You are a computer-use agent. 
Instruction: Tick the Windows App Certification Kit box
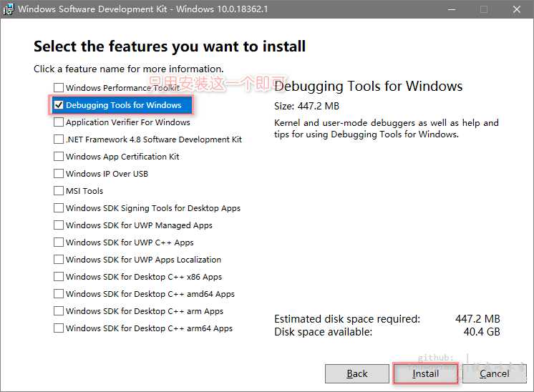tap(59, 157)
